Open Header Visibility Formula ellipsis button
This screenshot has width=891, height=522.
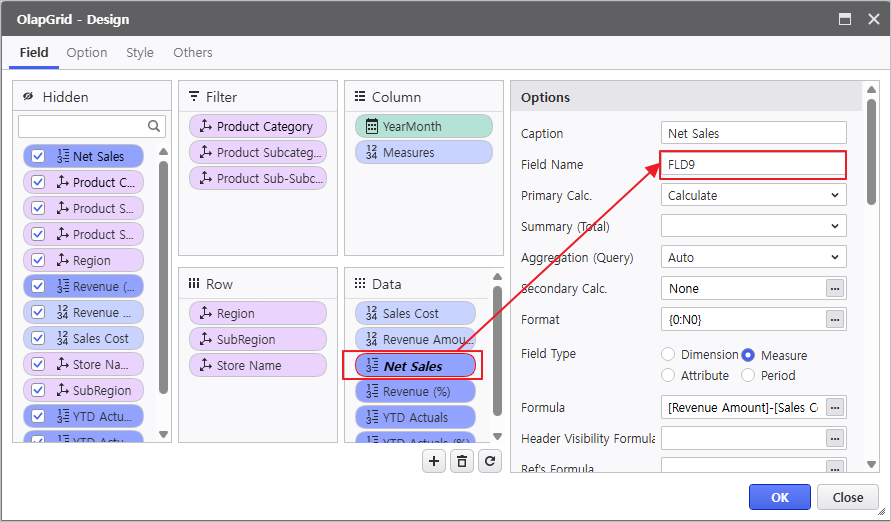(835, 438)
